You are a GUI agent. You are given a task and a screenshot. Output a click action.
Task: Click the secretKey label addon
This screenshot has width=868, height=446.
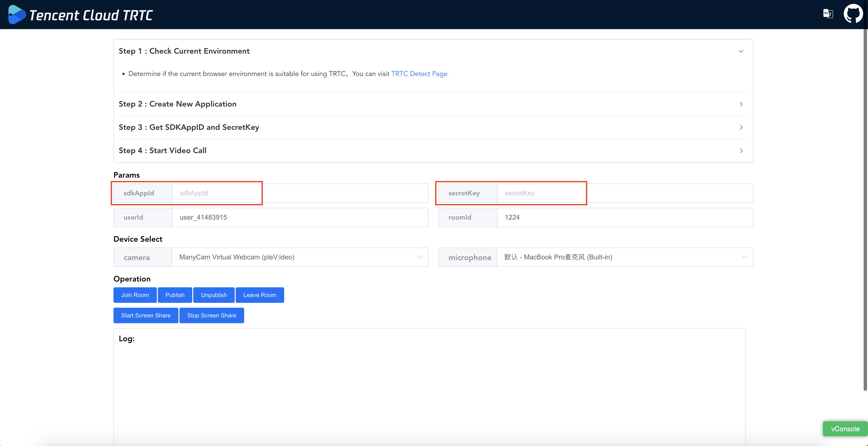pyautogui.click(x=468, y=193)
